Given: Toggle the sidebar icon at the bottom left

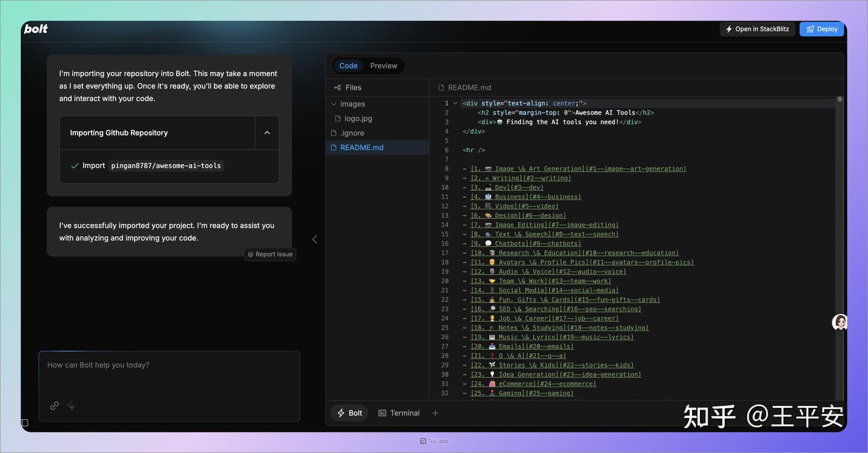Looking at the screenshot, I should (x=25, y=423).
